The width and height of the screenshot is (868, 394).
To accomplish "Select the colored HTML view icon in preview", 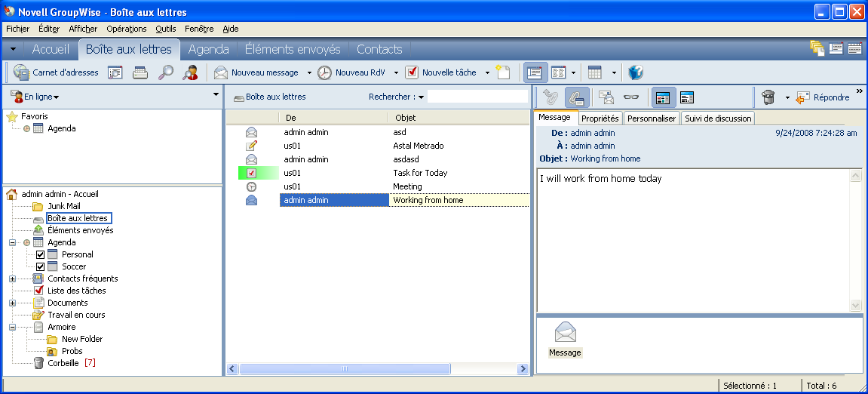I will pos(663,97).
